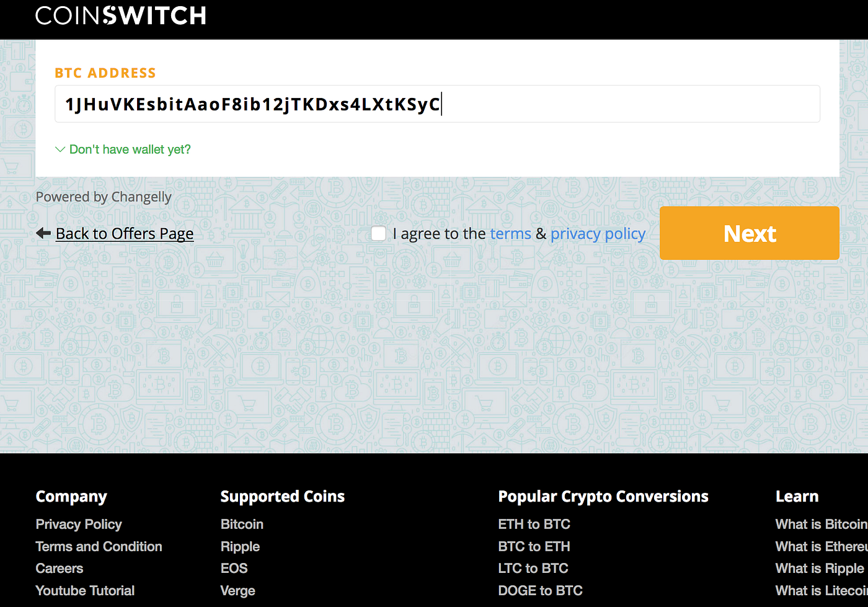Click the 'BTC ADDRESS' label
Image resolution: width=868 pixels, height=607 pixels.
(105, 73)
